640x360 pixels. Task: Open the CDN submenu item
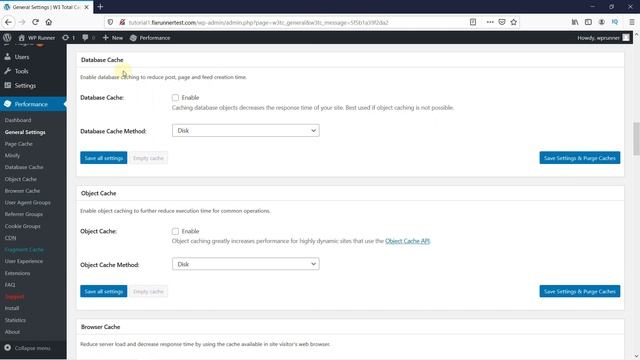tap(11, 238)
